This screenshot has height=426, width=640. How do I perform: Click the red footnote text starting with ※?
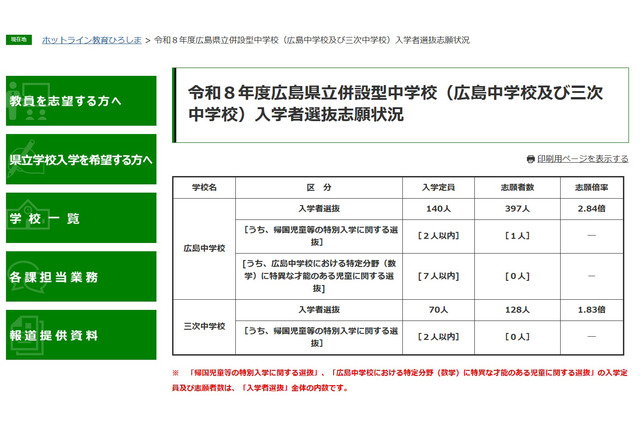[400, 380]
